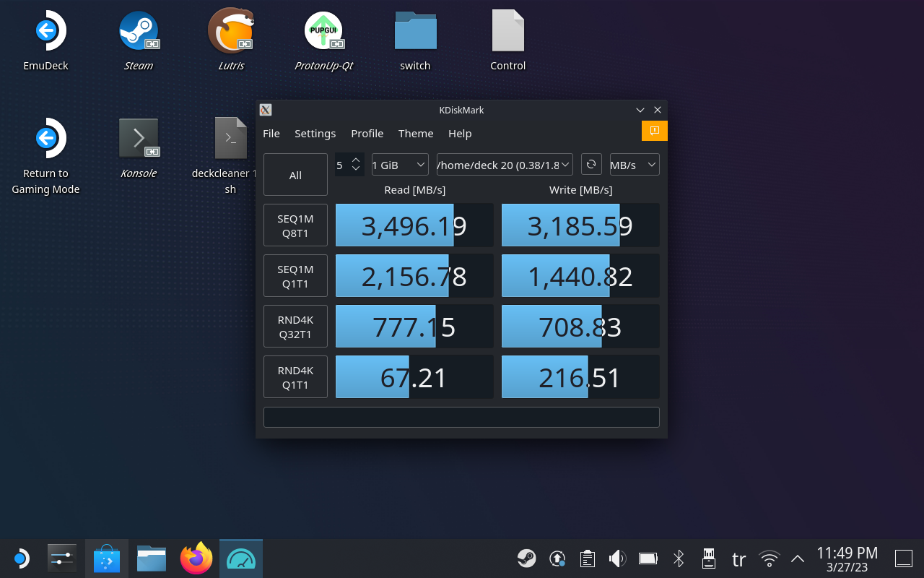Click the Bluetooth tray icon
Screen dimensions: 924x578
coord(678,558)
